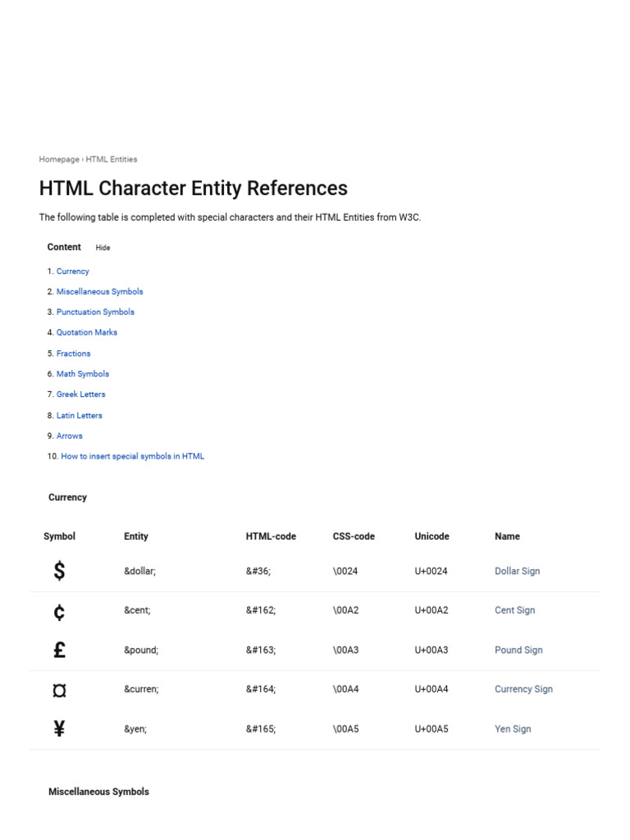
Task: Jump to the Currency section
Action: [73, 271]
